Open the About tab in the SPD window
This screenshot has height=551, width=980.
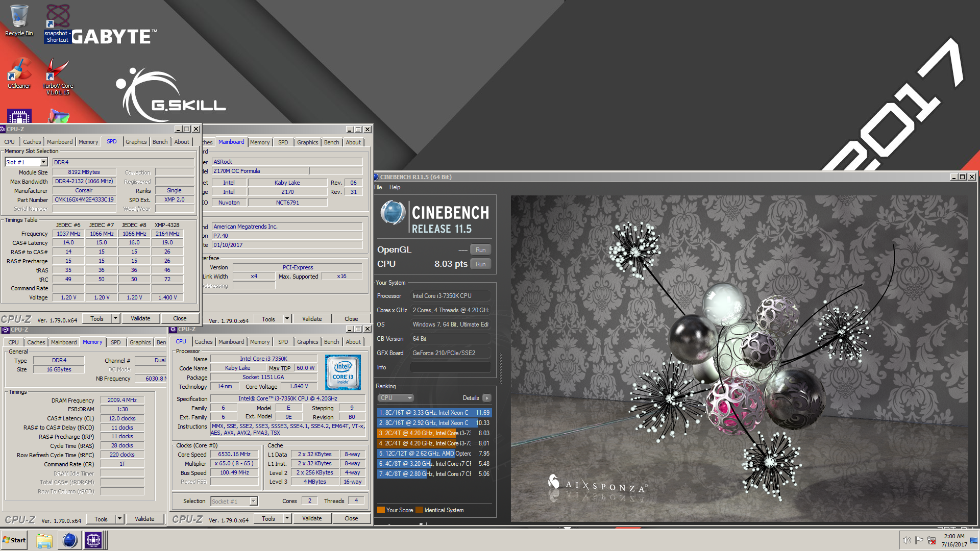182,142
